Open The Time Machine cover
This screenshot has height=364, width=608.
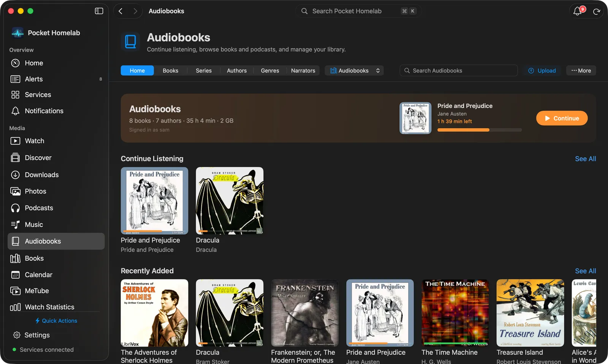click(x=455, y=313)
